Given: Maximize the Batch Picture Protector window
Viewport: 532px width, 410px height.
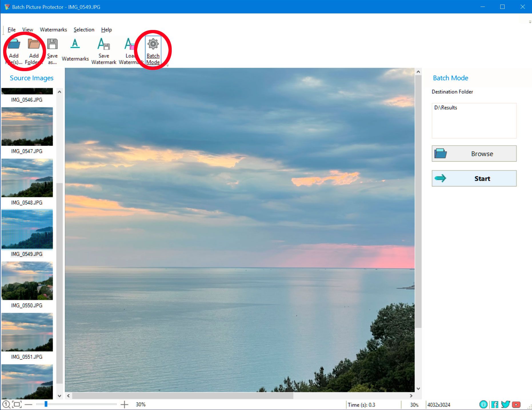Looking at the screenshot, I should (x=503, y=7).
